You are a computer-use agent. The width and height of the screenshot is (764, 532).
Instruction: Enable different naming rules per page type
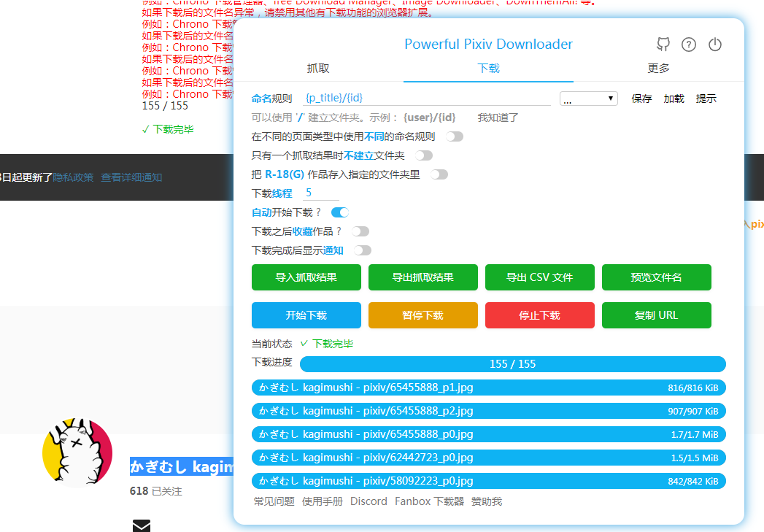click(x=453, y=136)
